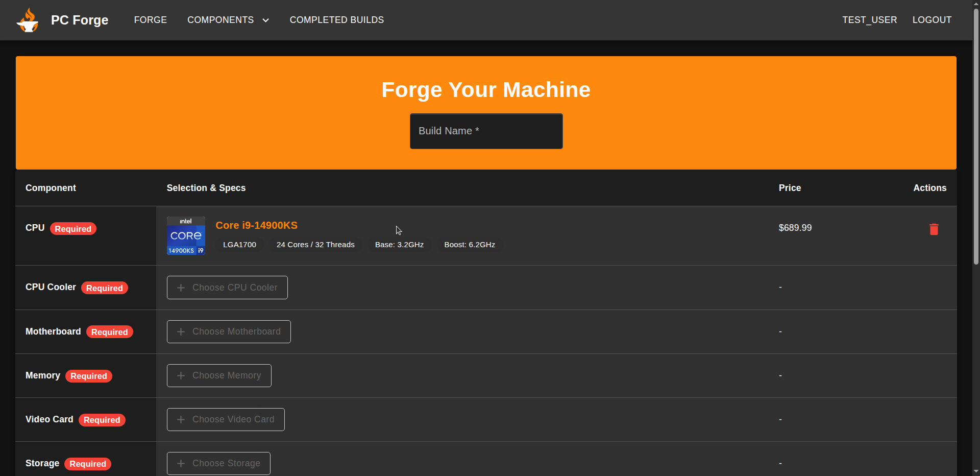Click plus icon in Choose Storage
Screen dimensions: 980x476
(x=181, y=464)
